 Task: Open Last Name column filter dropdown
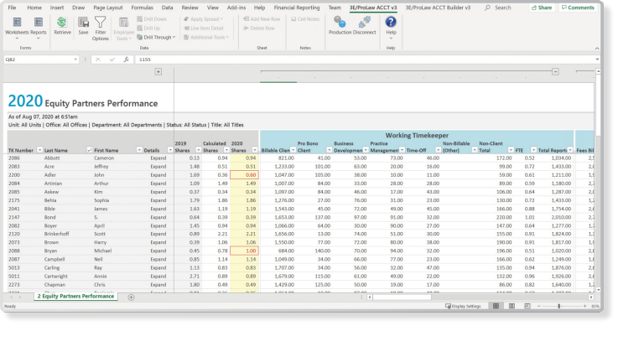point(88,150)
